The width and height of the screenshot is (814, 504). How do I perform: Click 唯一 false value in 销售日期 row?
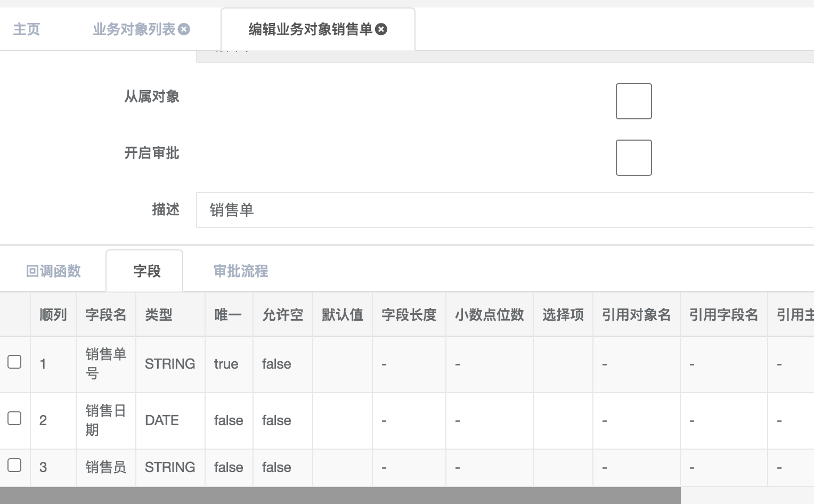(229, 420)
